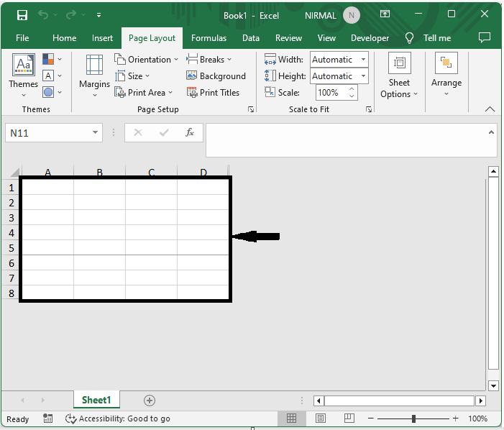The height and width of the screenshot is (430, 504).
Task: Switch to Normal view icon
Action: [291, 418]
